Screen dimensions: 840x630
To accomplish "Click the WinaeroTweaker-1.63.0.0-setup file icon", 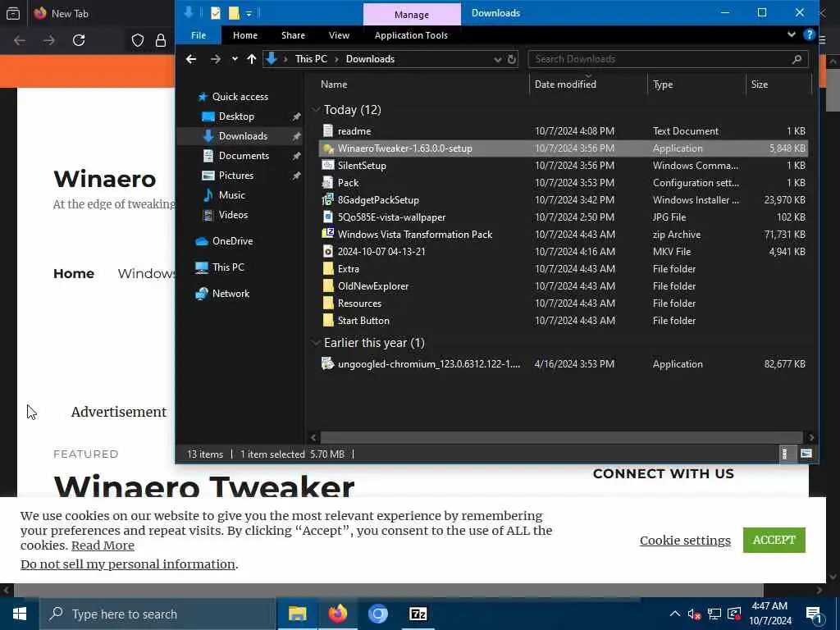I will pyautogui.click(x=328, y=148).
